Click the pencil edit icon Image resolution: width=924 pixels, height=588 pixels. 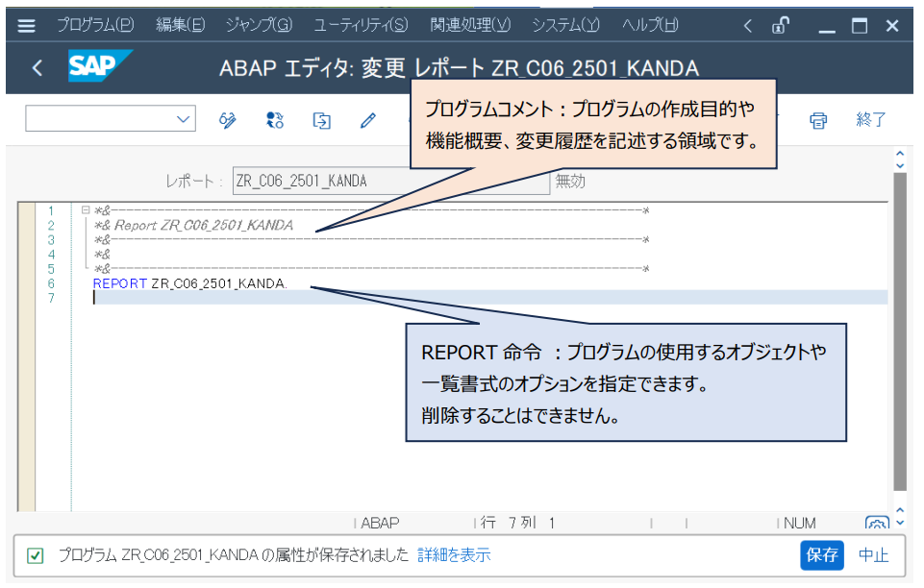368,121
